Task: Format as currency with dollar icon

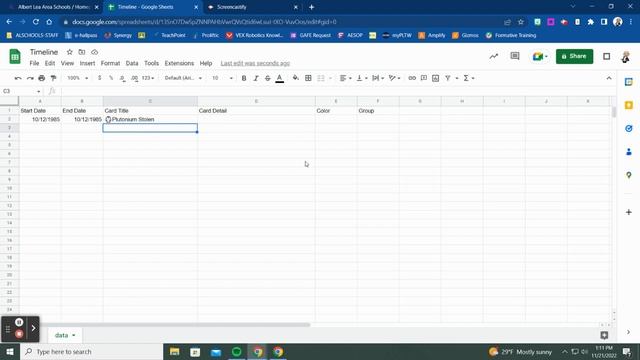Action: point(99,78)
